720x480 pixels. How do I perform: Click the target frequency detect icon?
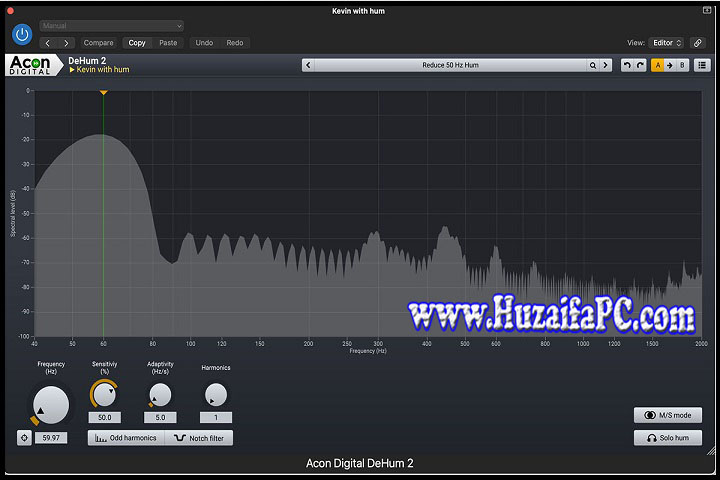click(x=24, y=438)
